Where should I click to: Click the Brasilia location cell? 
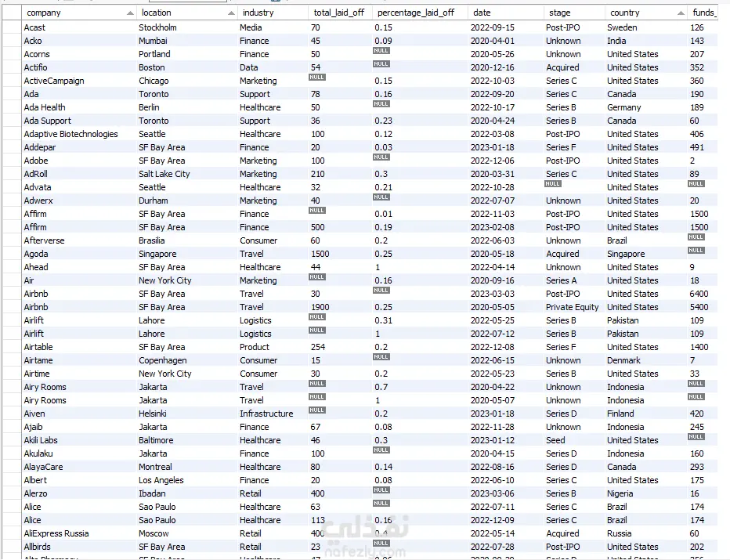click(186, 240)
